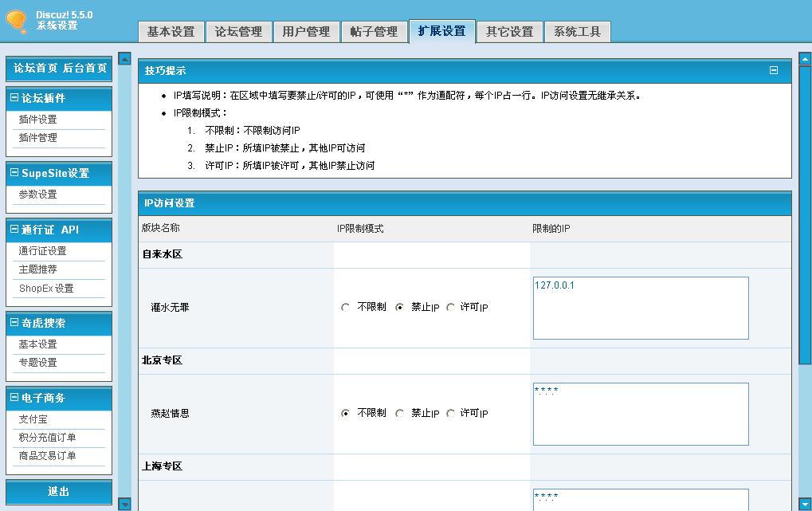The height and width of the screenshot is (511, 812).
Task: Click the 上海专区 category row
Action: coord(465,466)
